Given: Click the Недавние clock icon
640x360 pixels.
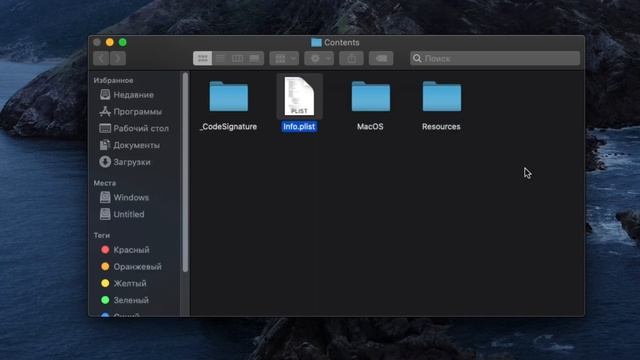Looking at the screenshot, I should [105, 94].
